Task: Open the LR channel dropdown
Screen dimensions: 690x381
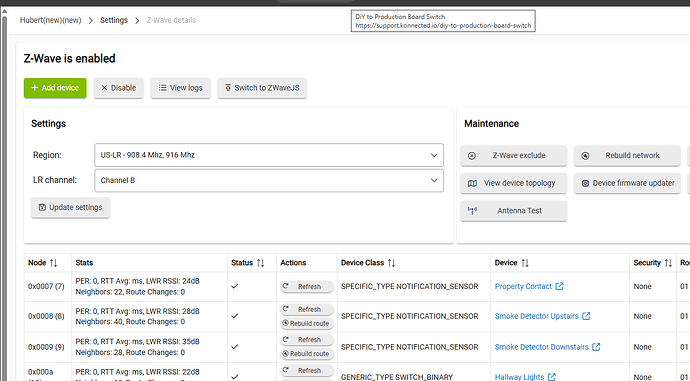Action: point(269,180)
